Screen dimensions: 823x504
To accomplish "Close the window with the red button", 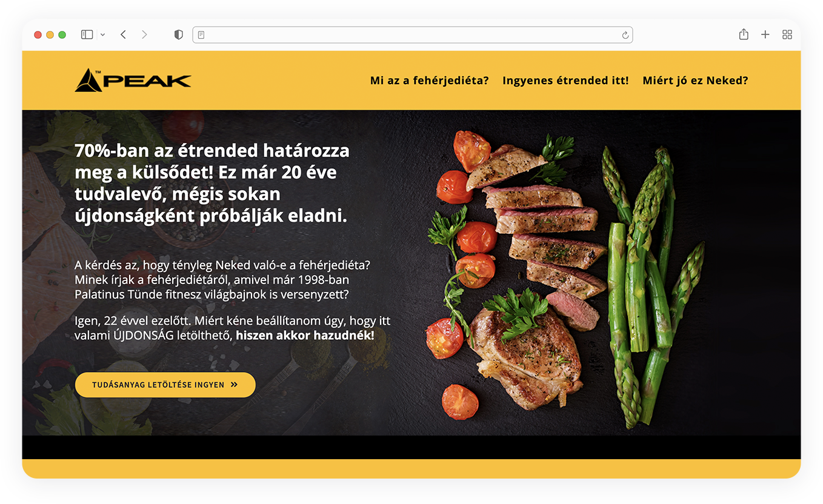I will pos(38,35).
